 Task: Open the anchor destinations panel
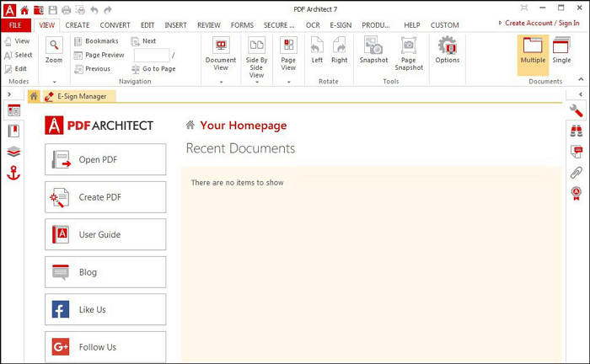point(13,172)
